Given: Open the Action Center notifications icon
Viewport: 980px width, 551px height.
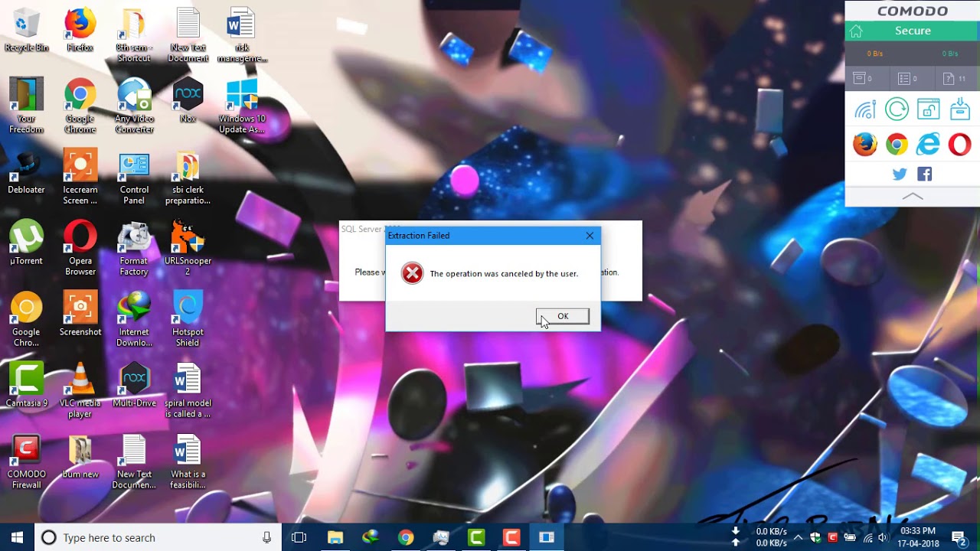Looking at the screenshot, I should (x=958, y=537).
